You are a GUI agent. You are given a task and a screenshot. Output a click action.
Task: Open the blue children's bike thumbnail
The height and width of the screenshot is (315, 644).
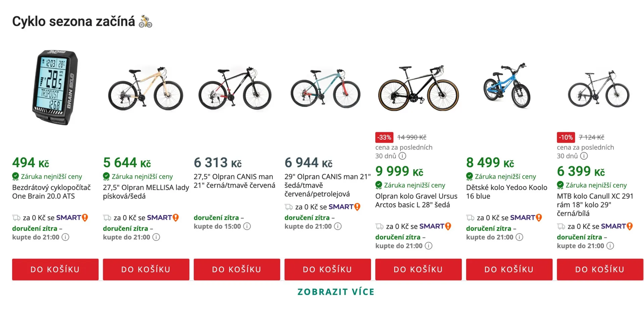(507, 86)
